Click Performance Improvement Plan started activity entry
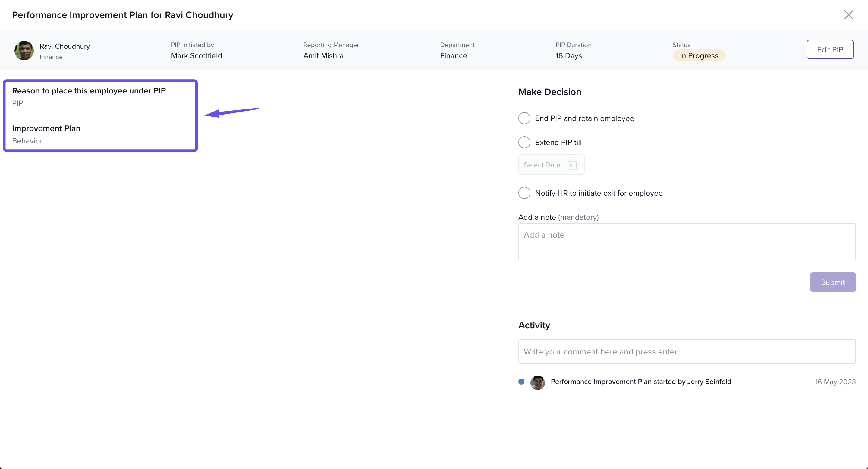Viewport: 868px width, 469px height. click(640, 382)
